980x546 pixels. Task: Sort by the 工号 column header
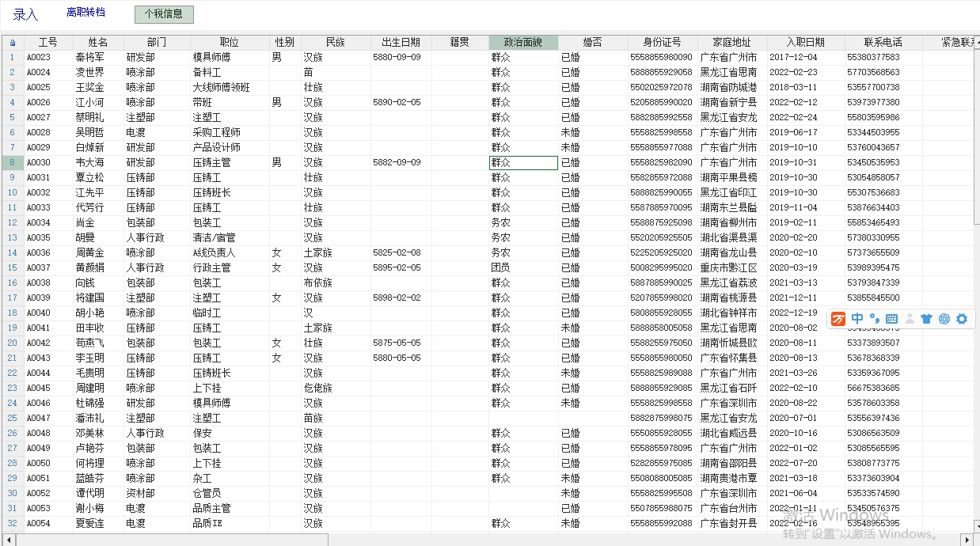[x=48, y=43]
